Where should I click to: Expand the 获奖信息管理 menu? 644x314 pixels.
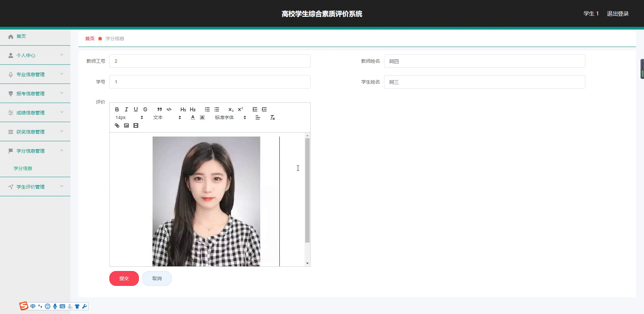pos(35,132)
